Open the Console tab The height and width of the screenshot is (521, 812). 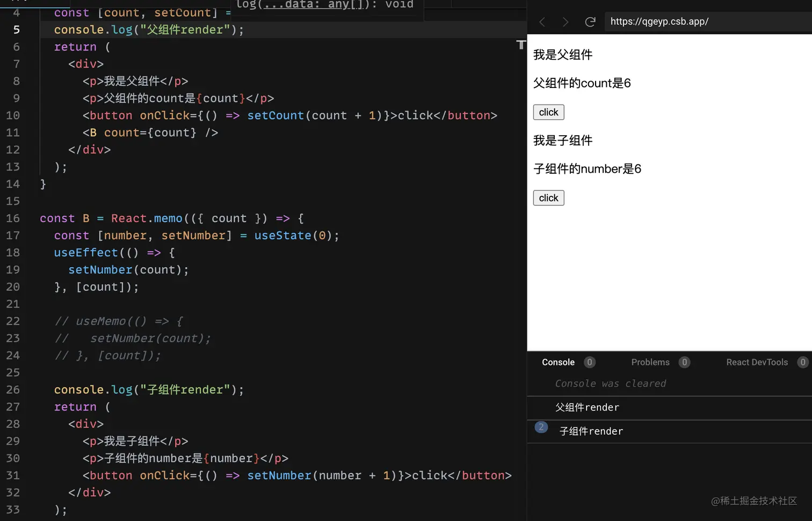pos(558,362)
